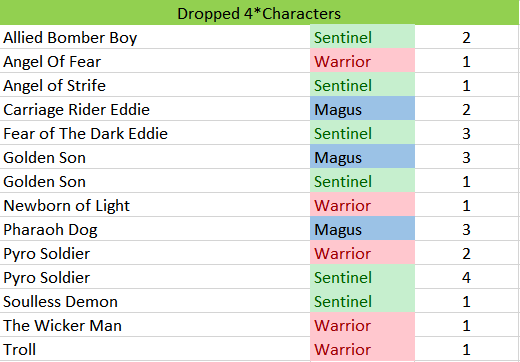Click the green Sentinel cell beside Allied Bomber Boy
The image size is (520, 362).
point(363,37)
